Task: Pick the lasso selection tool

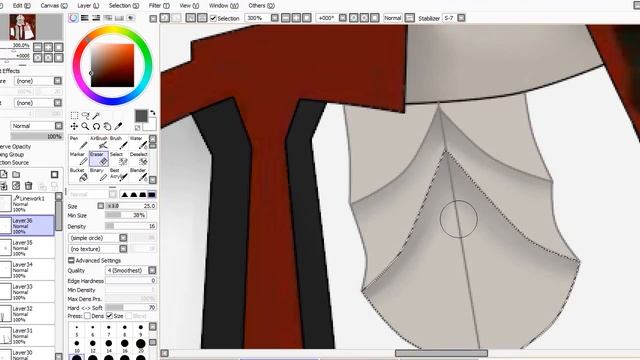Action: coord(85,116)
